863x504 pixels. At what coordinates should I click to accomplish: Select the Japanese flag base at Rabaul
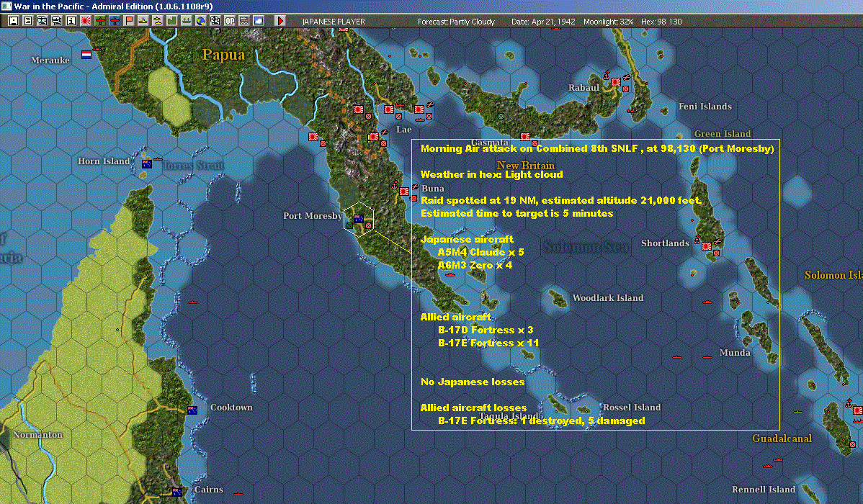(x=616, y=82)
